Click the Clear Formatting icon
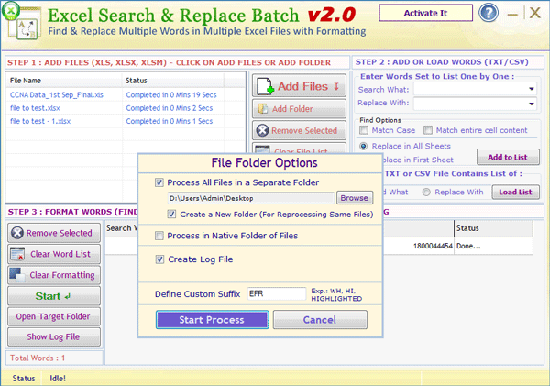The width and height of the screenshot is (550, 386). coord(17,275)
